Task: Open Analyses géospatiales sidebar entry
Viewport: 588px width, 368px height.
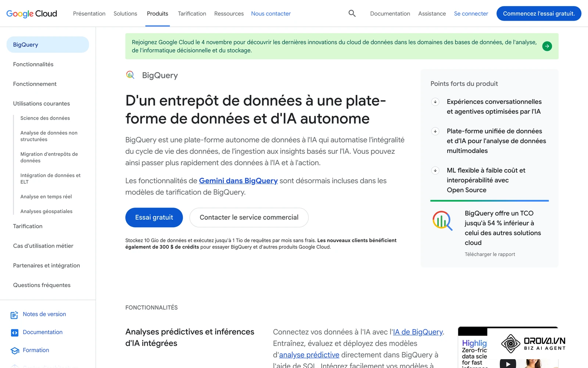Action: tap(46, 212)
